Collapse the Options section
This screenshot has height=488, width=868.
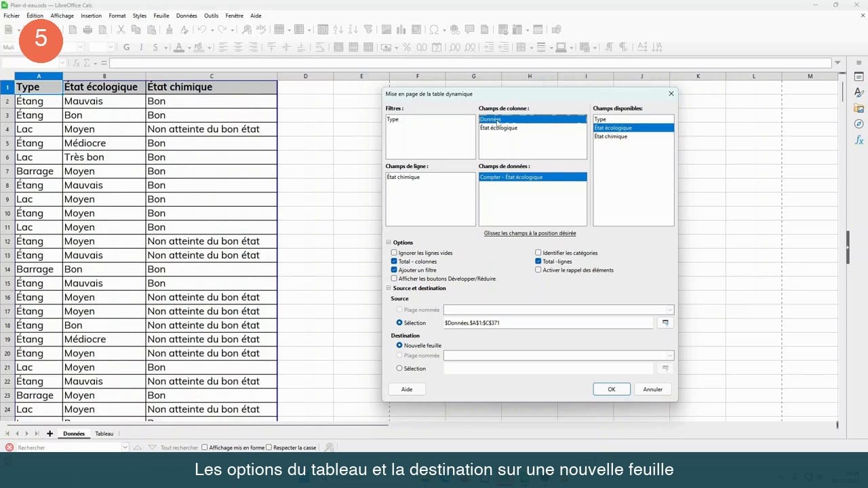coord(389,243)
